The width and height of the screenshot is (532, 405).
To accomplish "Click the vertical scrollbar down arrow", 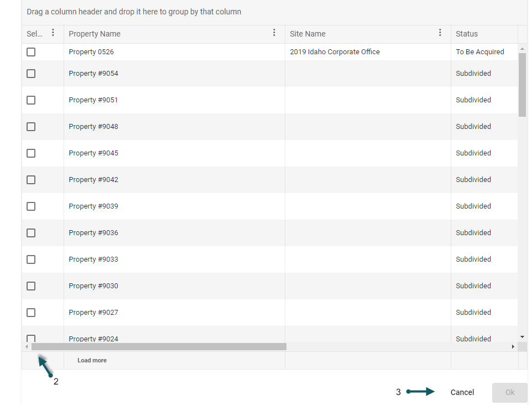I will [x=523, y=336].
